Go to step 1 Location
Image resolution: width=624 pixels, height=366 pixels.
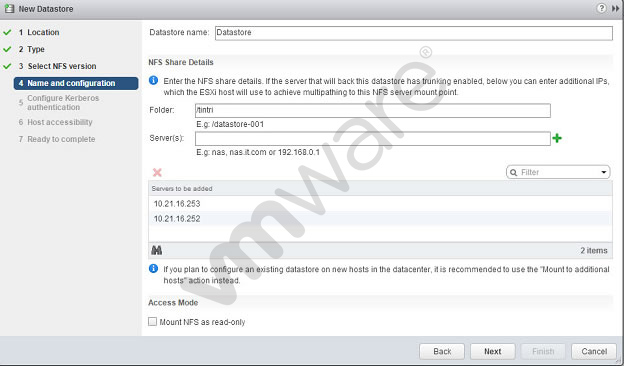pyautogui.click(x=39, y=32)
